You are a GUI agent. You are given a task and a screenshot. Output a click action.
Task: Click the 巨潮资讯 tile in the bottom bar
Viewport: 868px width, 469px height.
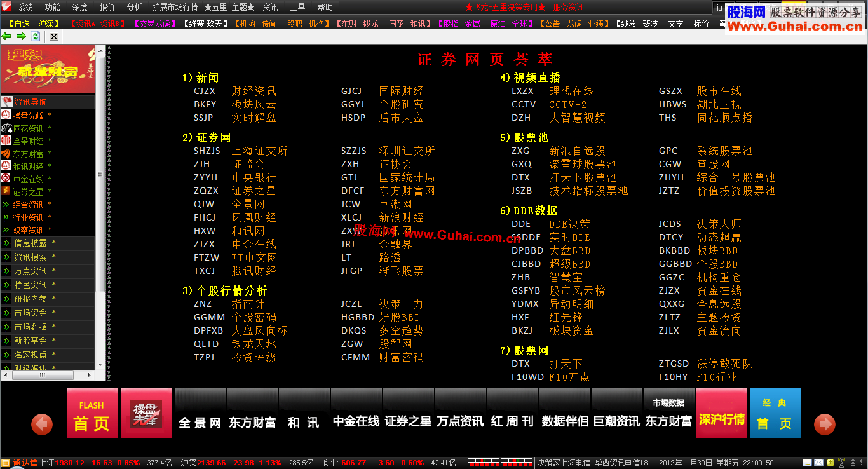616,413
